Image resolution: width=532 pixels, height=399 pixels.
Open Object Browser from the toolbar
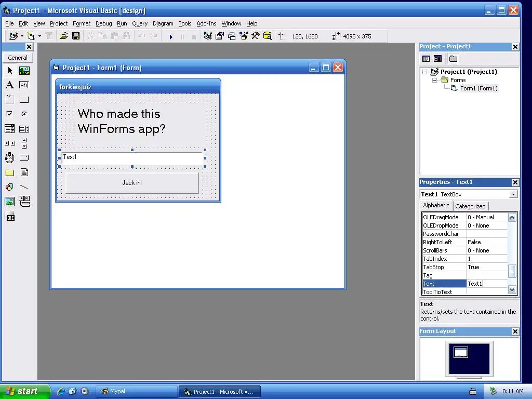tap(244, 36)
